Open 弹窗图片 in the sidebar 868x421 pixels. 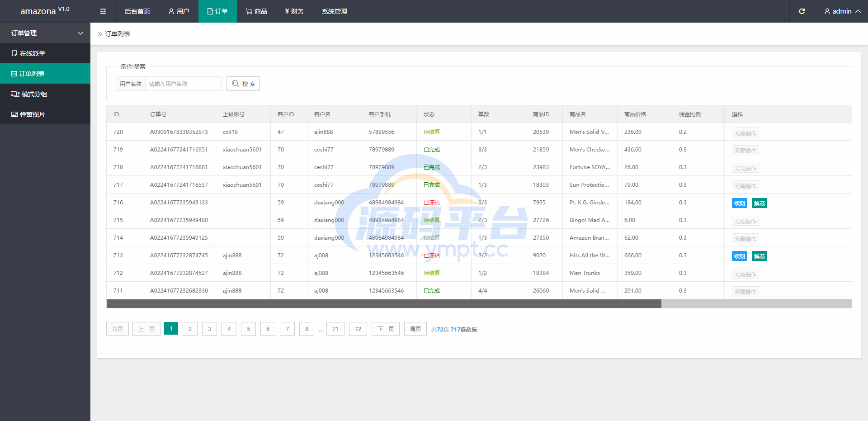[45, 114]
